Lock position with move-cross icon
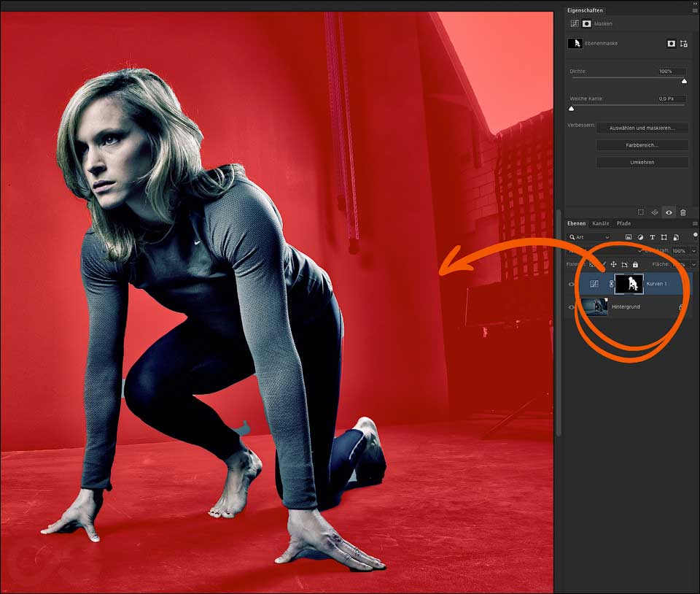The width and height of the screenshot is (700, 594). (613, 264)
